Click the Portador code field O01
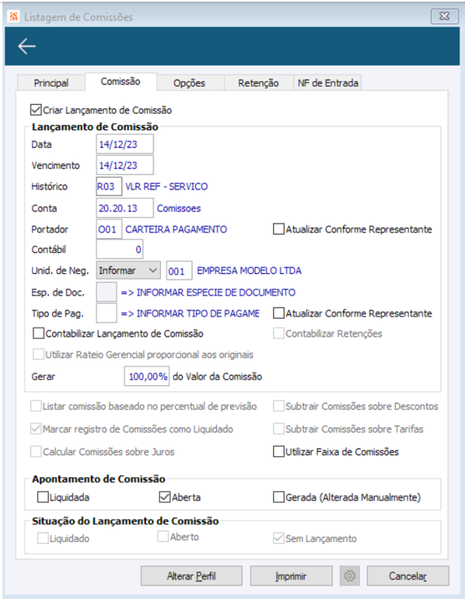This screenshot has height=599, width=465. tap(109, 229)
